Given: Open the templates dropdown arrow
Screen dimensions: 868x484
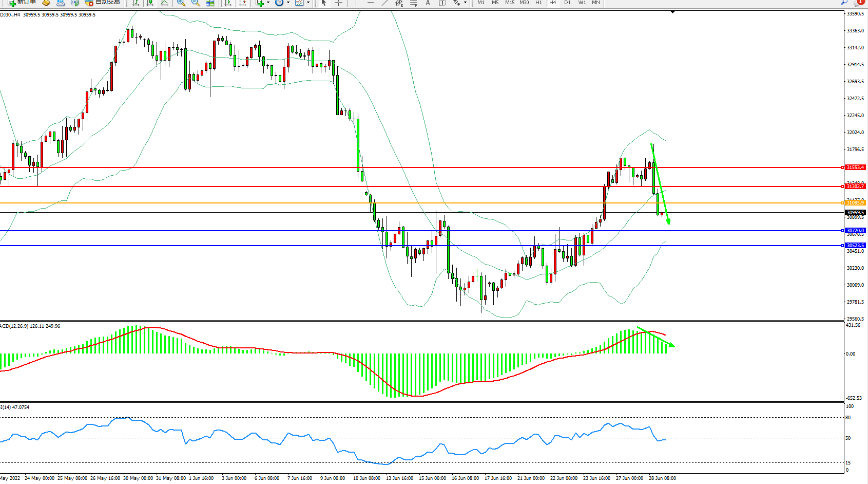Looking at the screenshot, I should 308,3.
